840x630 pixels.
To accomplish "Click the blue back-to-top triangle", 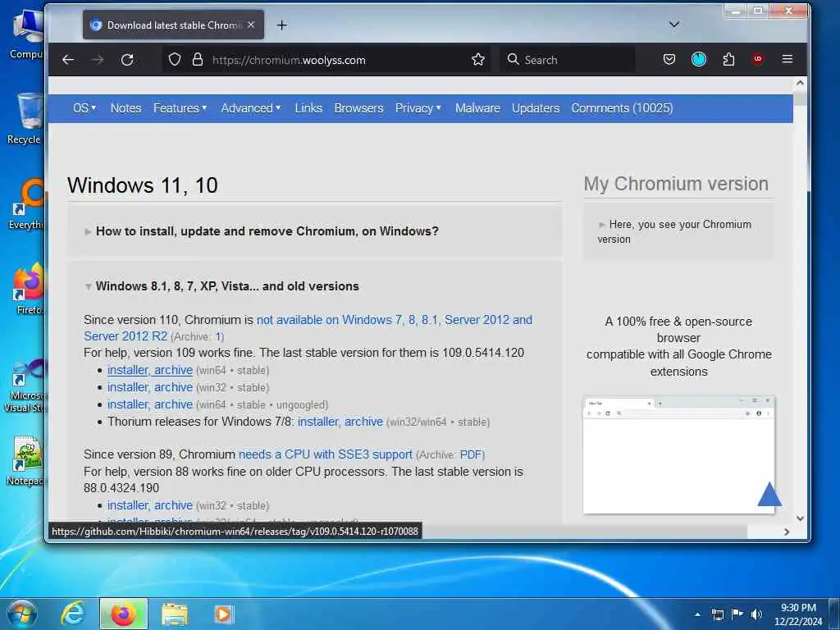I will 769,494.
